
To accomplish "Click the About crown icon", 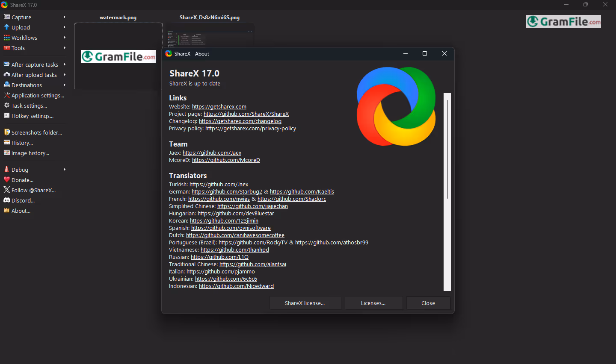I will point(7,210).
